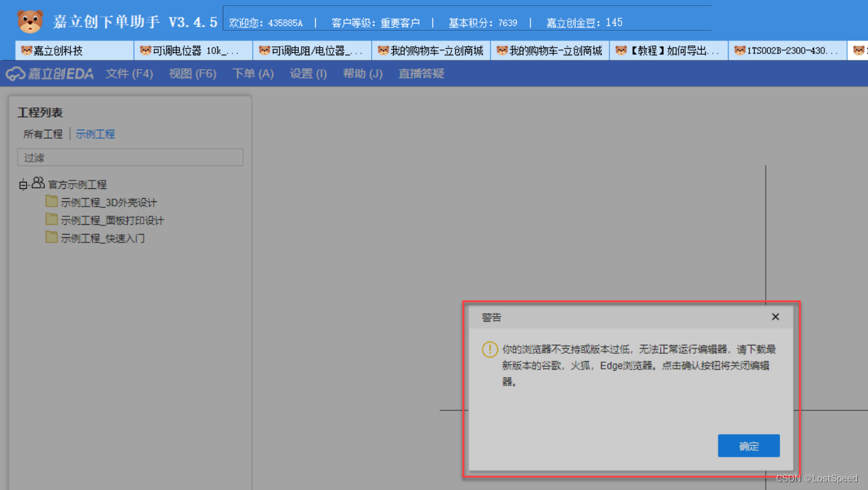The image size is (868, 490).
Task: Click bear icon on 【教程】如何导出 tab
Action: click(621, 50)
